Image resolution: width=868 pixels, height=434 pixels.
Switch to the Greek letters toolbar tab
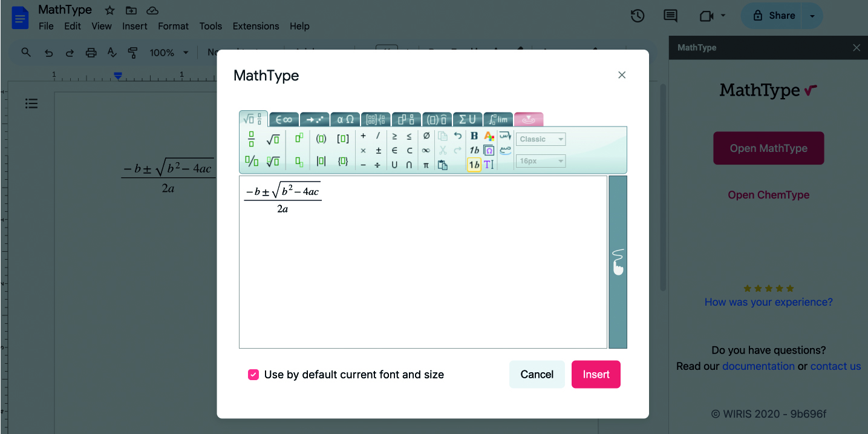(x=345, y=119)
